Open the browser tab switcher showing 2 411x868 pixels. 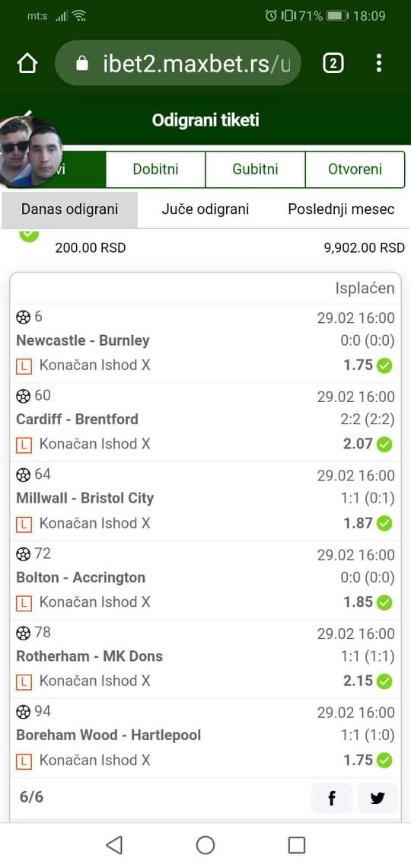point(333,64)
